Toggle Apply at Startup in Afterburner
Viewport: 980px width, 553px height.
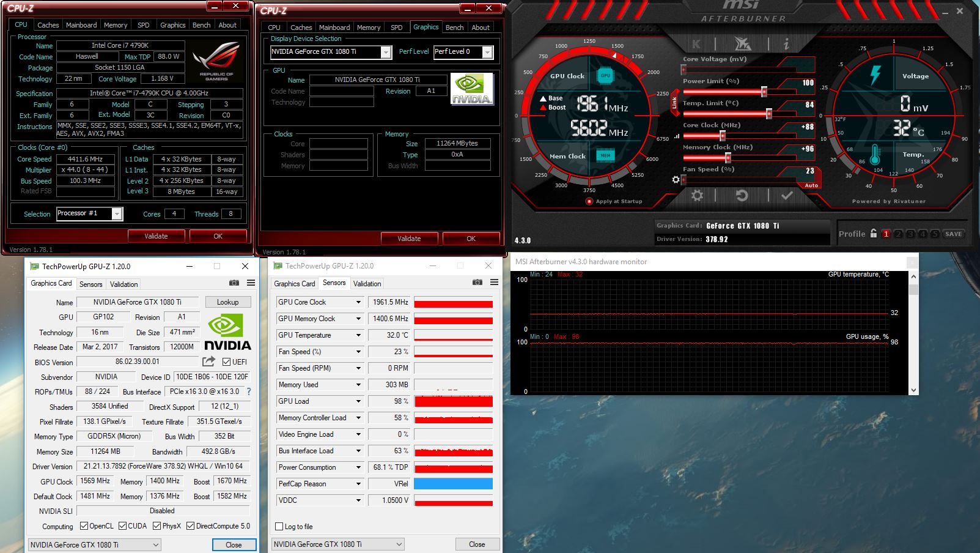click(589, 201)
